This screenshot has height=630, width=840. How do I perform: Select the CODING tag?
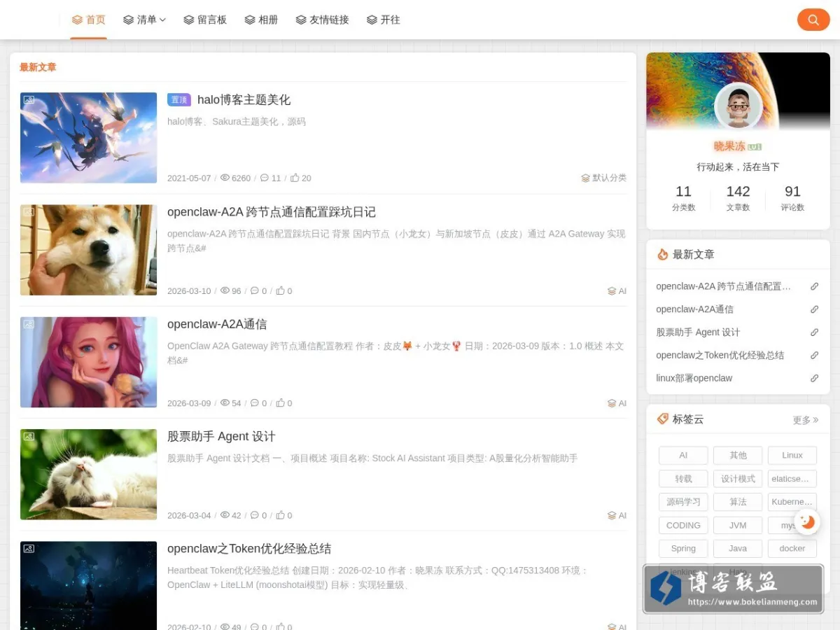[x=683, y=525]
